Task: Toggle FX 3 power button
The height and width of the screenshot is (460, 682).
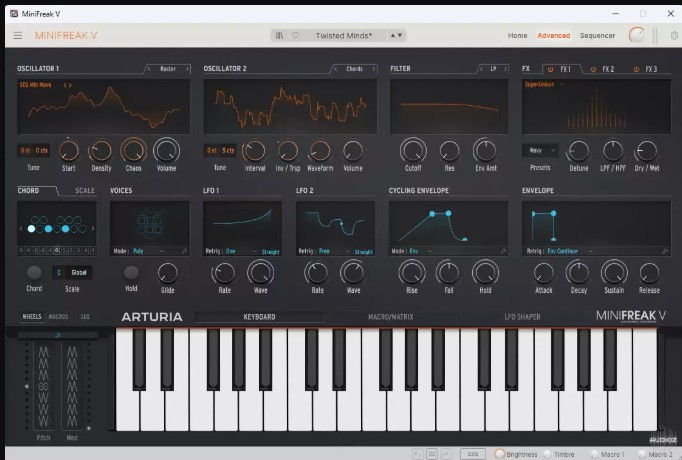Action: pyautogui.click(x=636, y=69)
